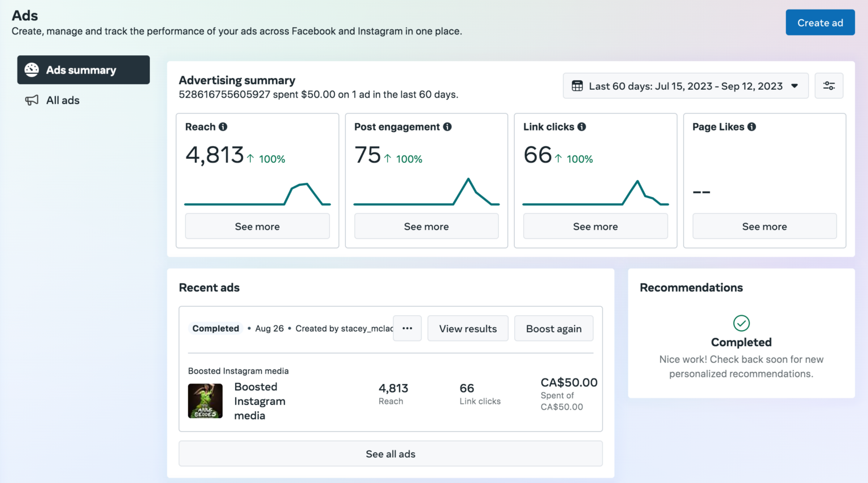Click the Anne Geddes ad thumbnail

click(x=205, y=401)
